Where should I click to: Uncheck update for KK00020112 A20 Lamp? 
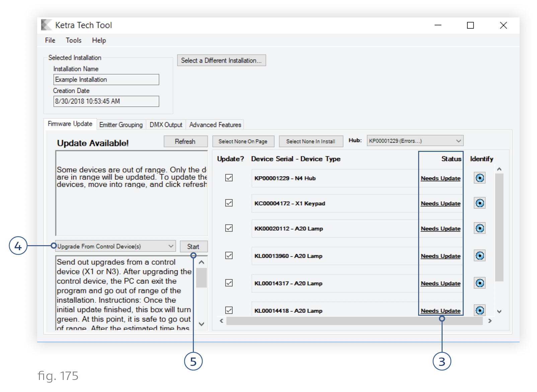click(x=229, y=228)
